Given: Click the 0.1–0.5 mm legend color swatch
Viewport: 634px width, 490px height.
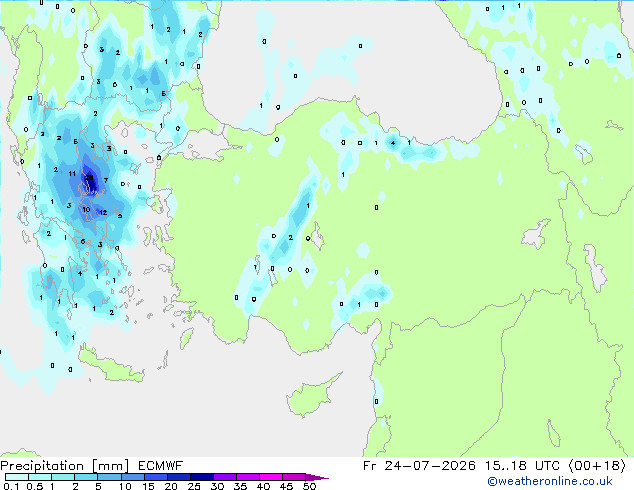Looking at the screenshot, I should 17,477.
